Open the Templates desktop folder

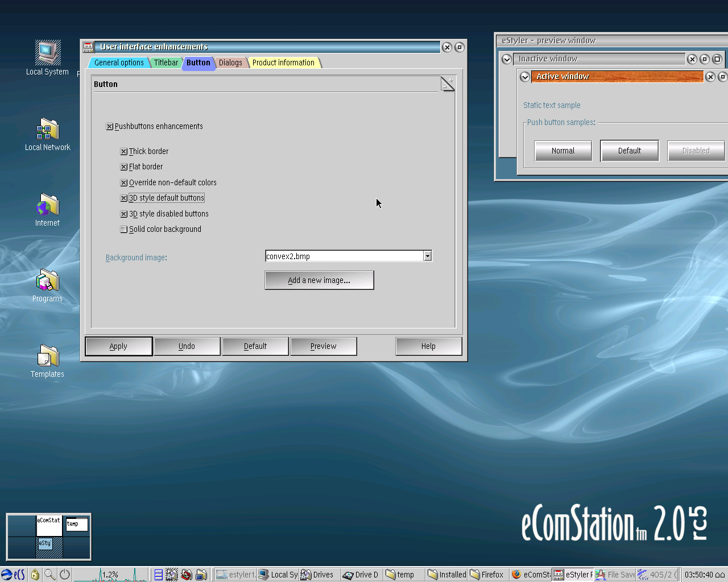click(x=48, y=361)
